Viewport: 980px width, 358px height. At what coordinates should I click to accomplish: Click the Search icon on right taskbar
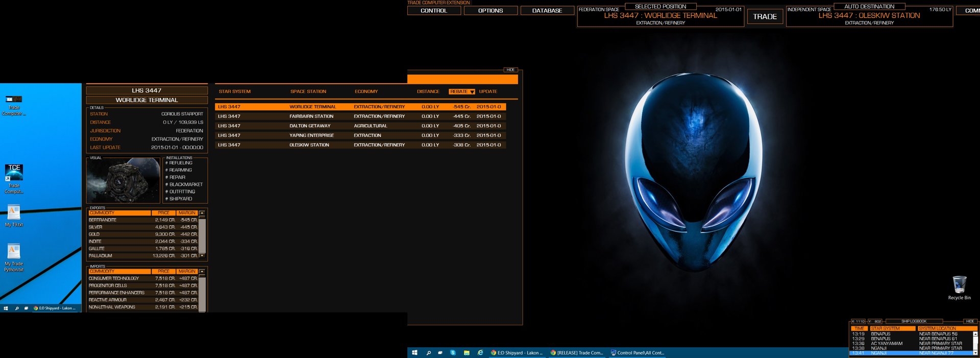click(428, 352)
